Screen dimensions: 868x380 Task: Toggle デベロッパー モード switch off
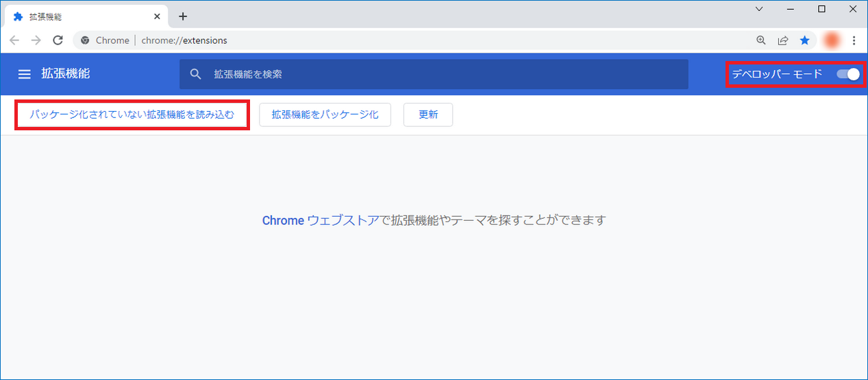coord(848,74)
